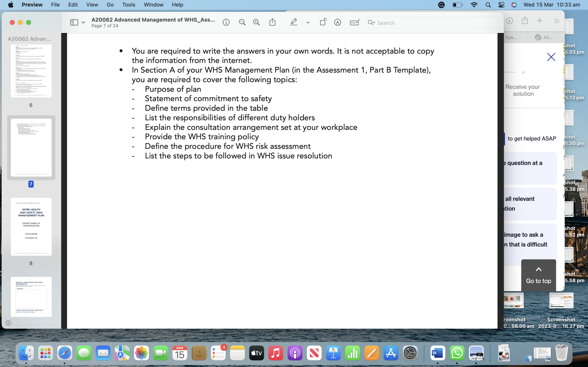This screenshot has height=367, width=588.
Task: Rotate the current page
Action: point(323,22)
